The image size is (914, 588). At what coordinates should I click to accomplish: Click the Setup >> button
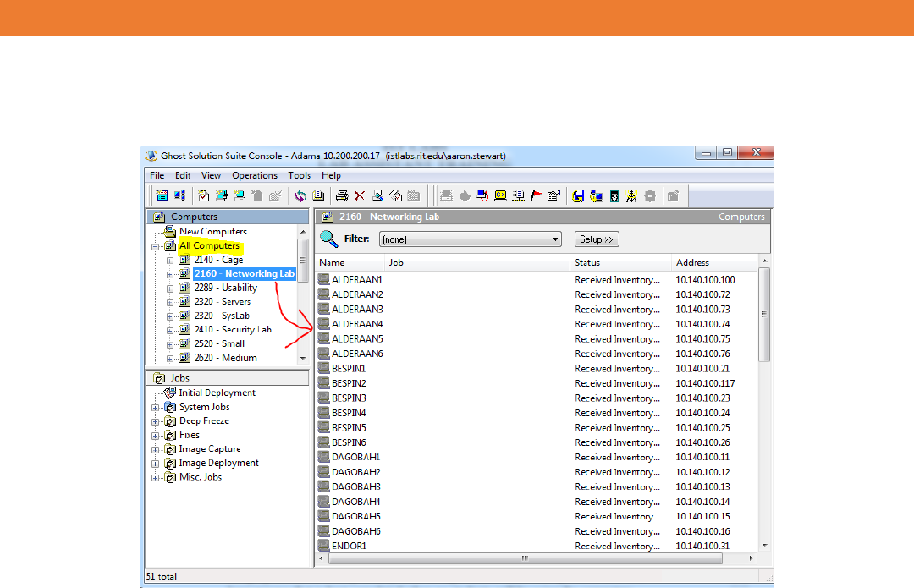[x=597, y=239]
